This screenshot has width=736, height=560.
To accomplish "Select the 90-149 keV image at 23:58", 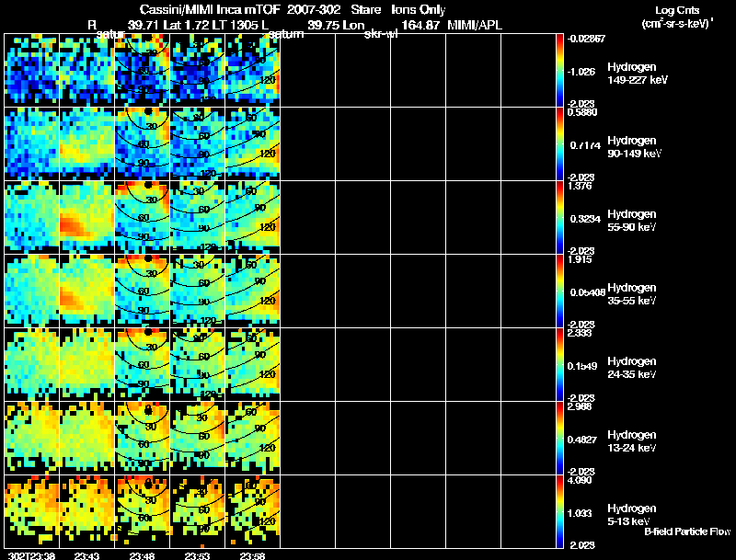I will pyautogui.click(x=252, y=144).
